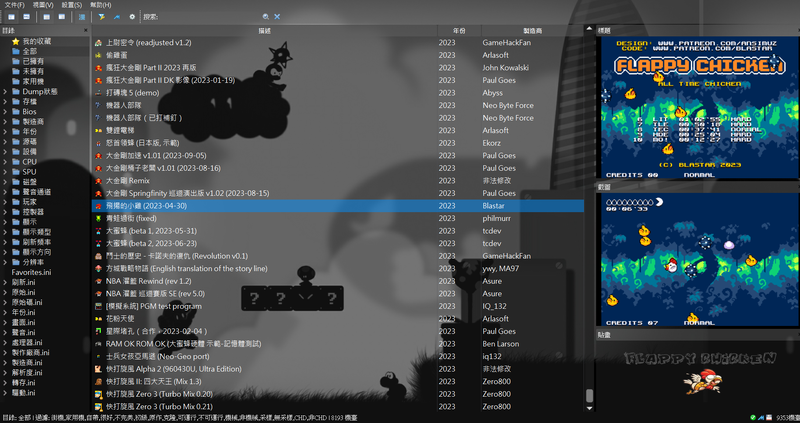Image resolution: width=800 pixels, height=423 pixels.
Task: Click the icon of 大蜜蜂 beta 1 row
Action: (x=98, y=231)
